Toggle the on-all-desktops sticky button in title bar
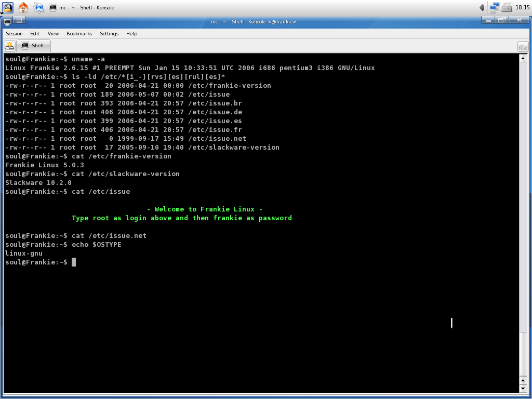The height and width of the screenshot is (399, 532). click(19, 21)
